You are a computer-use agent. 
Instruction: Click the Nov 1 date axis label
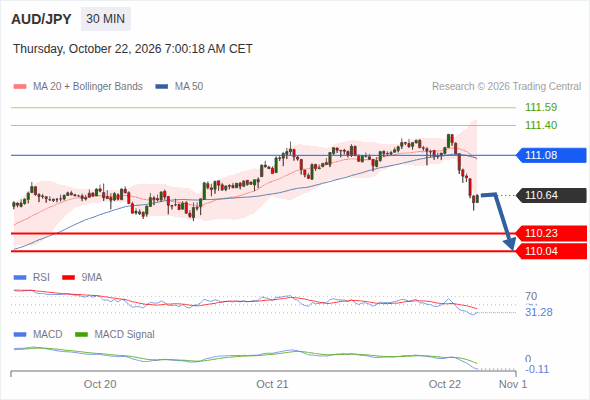(513, 384)
